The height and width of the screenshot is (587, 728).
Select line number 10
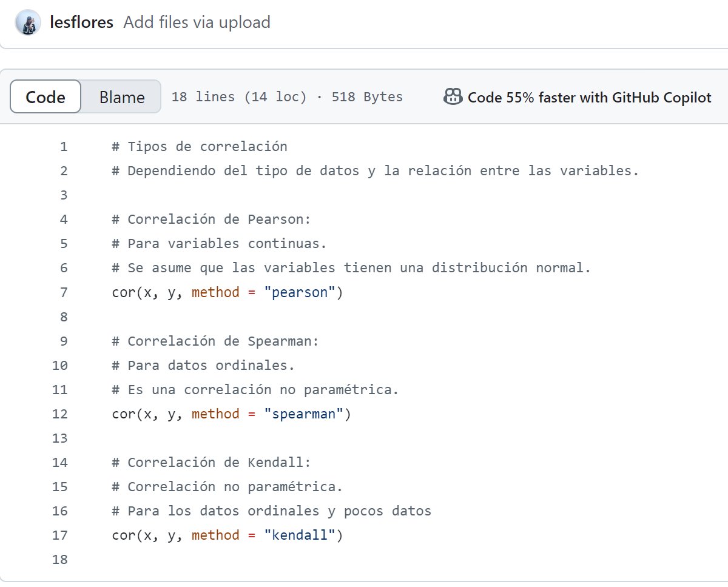tap(60, 365)
